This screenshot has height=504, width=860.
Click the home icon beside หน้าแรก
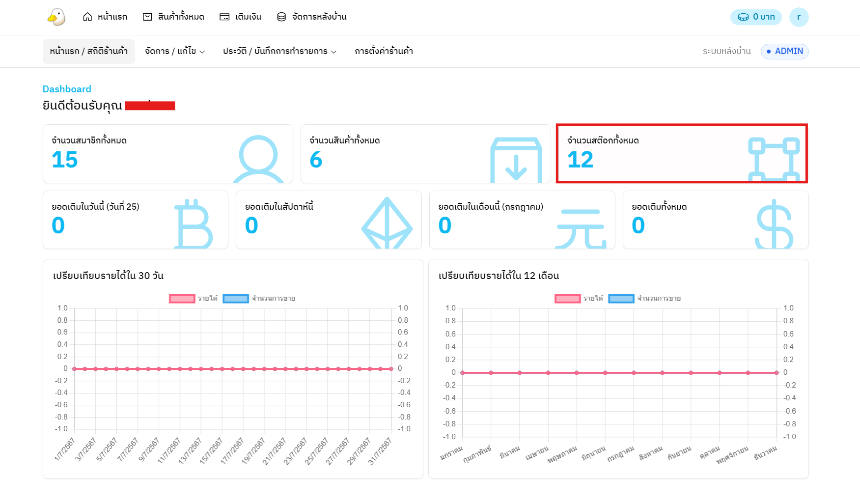(87, 17)
